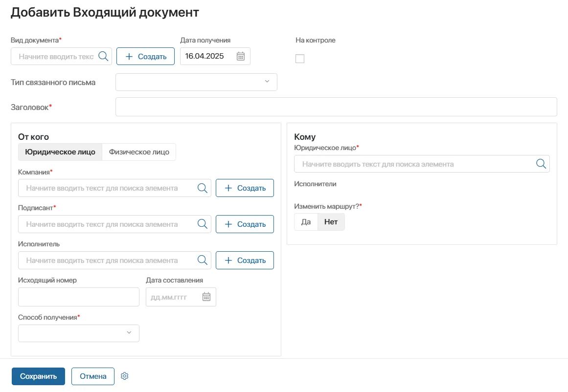Click the plus Создать next to Исполнитель
This screenshot has height=392, width=568.
pyautogui.click(x=245, y=260)
